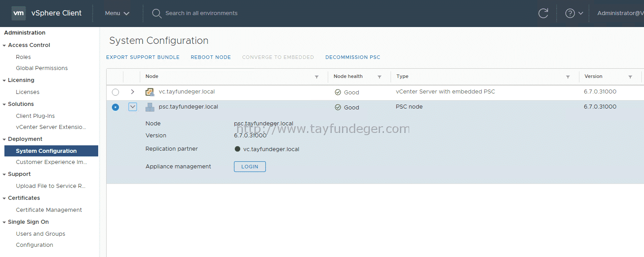Image resolution: width=644 pixels, height=257 pixels.
Task: Open the Node health column filter icon
Action: pyautogui.click(x=379, y=77)
